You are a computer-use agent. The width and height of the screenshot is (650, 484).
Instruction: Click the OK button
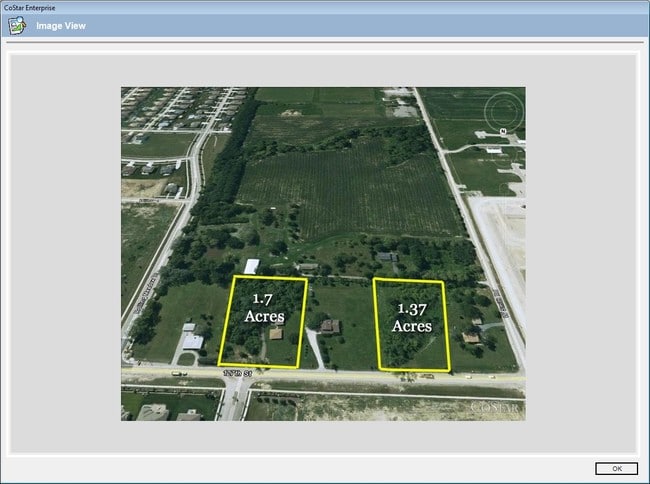coord(615,468)
